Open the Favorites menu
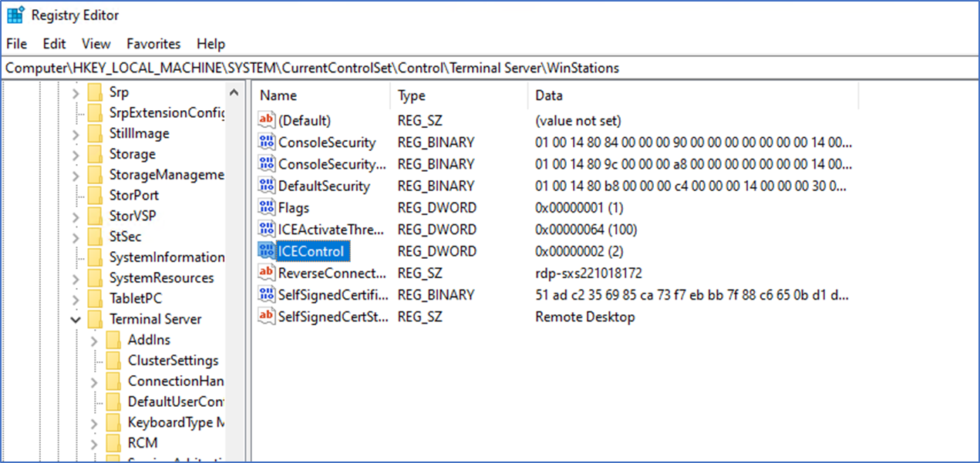This screenshot has width=980, height=463. tap(153, 44)
